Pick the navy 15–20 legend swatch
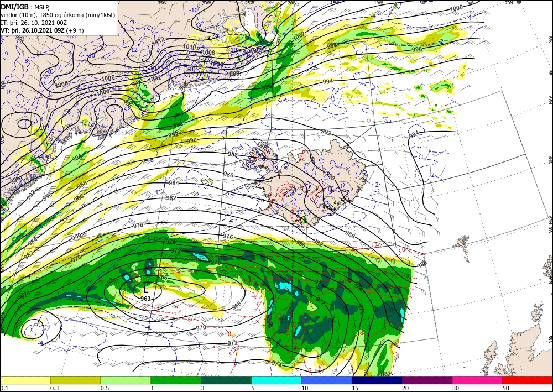The width and height of the screenshot is (553, 392). (x=377, y=380)
